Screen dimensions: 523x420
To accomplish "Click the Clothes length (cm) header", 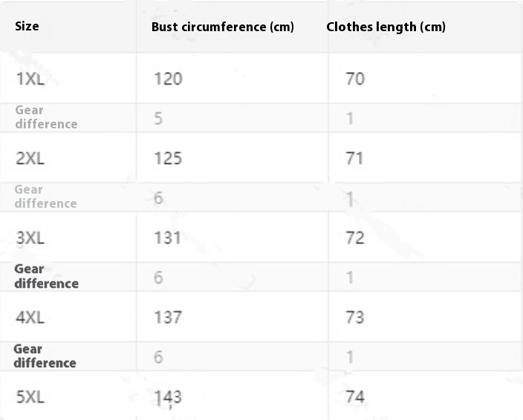I will pyautogui.click(x=386, y=27).
